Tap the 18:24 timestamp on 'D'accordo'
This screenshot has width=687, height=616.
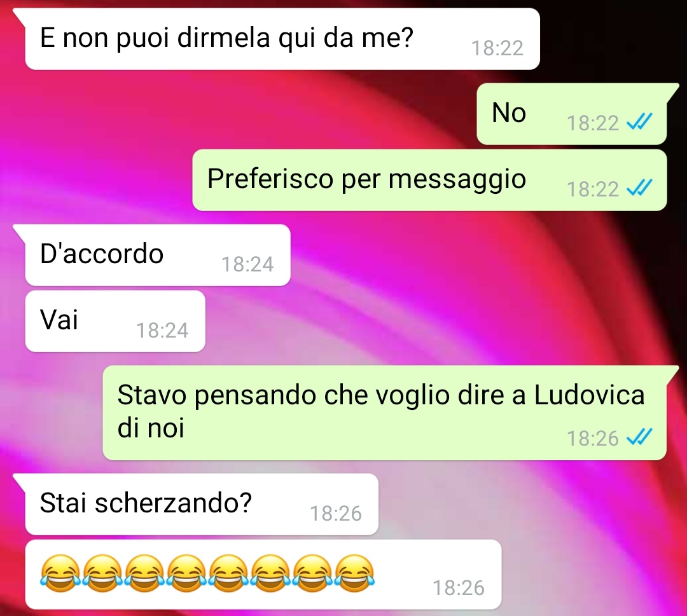tap(247, 264)
